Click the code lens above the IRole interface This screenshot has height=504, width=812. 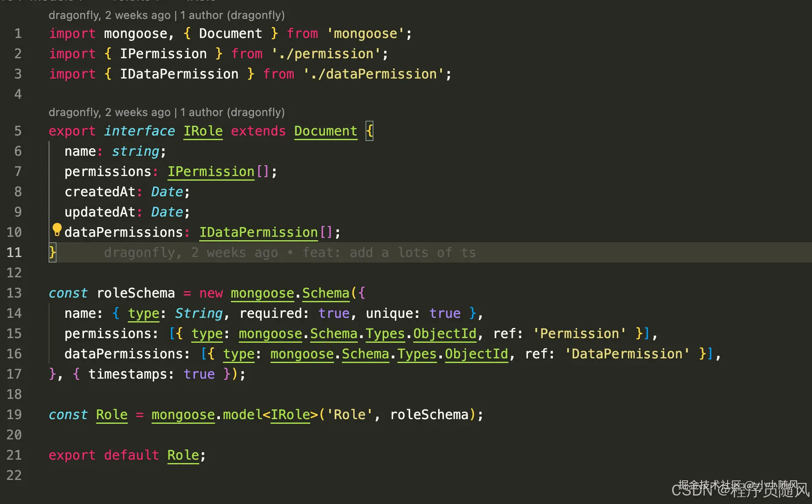click(x=166, y=112)
